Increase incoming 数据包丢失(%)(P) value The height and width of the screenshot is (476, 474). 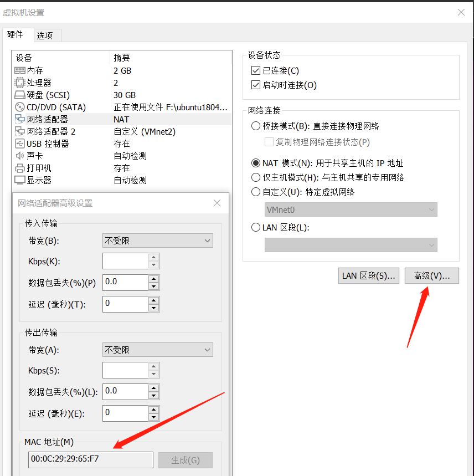[x=154, y=279]
